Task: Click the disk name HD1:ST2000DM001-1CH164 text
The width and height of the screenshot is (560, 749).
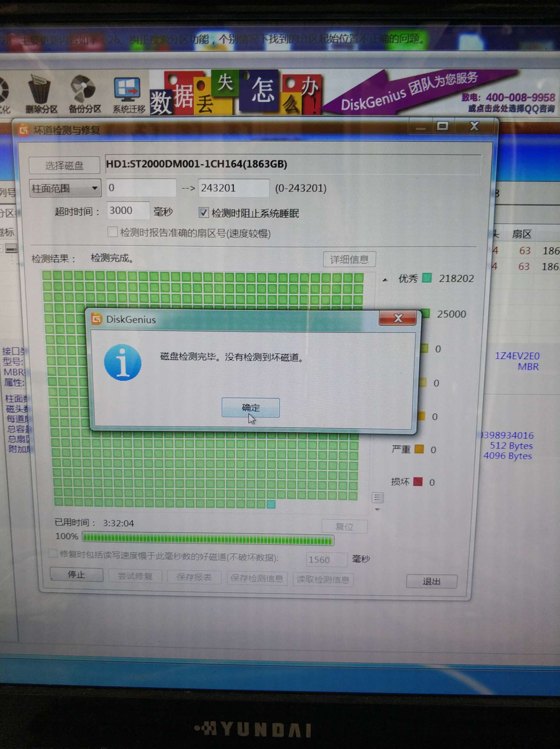Action: click(x=197, y=164)
